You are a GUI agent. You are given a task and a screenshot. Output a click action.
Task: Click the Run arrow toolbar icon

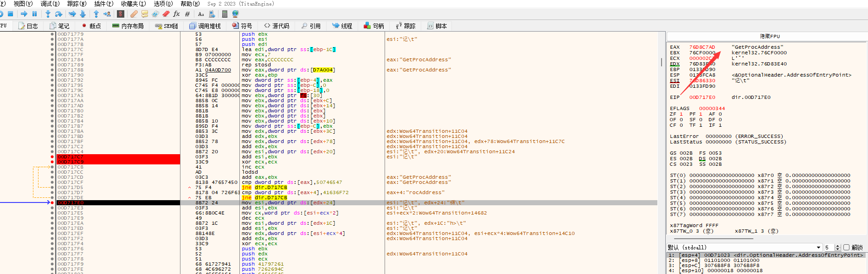[24, 14]
